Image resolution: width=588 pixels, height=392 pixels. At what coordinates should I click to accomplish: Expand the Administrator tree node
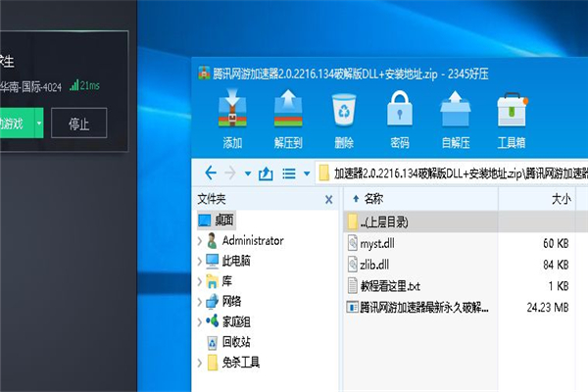200,241
